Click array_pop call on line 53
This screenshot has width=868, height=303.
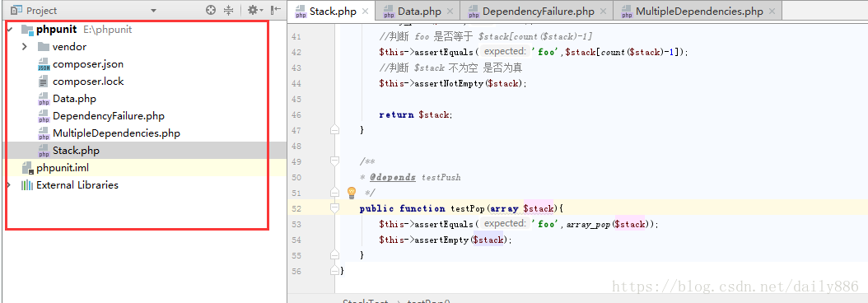588,224
